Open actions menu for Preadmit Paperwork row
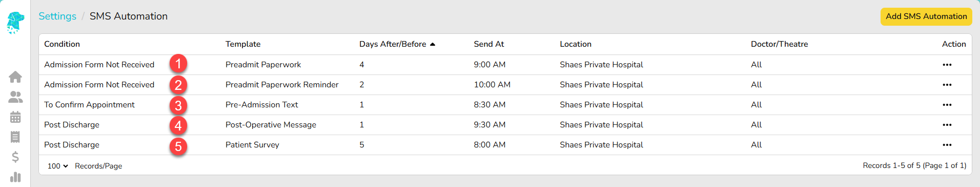This screenshot has width=980, height=187. (x=947, y=65)
